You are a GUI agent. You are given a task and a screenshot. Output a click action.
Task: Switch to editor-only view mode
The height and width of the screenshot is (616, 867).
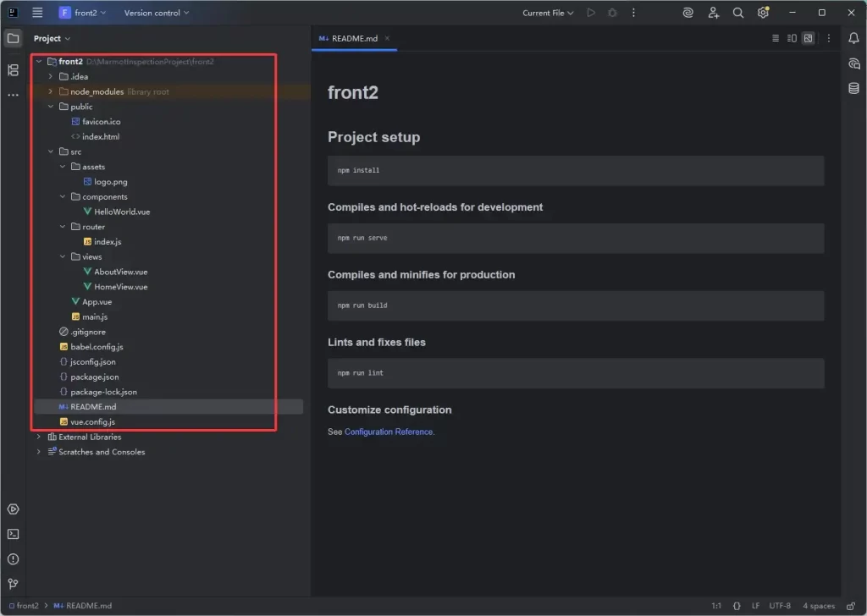(x=776, y=38)
